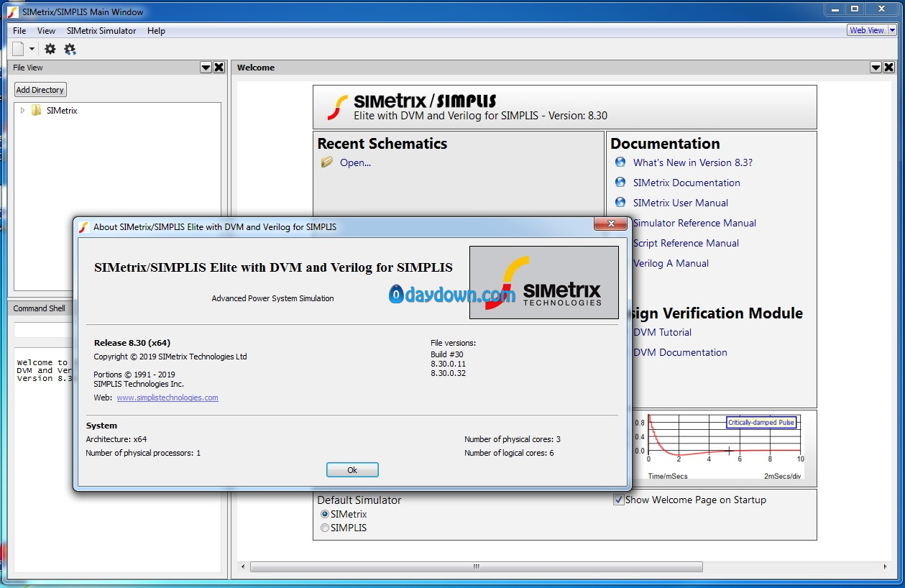Click globe icon beside SIMetrix Documentation

(620, 183)
